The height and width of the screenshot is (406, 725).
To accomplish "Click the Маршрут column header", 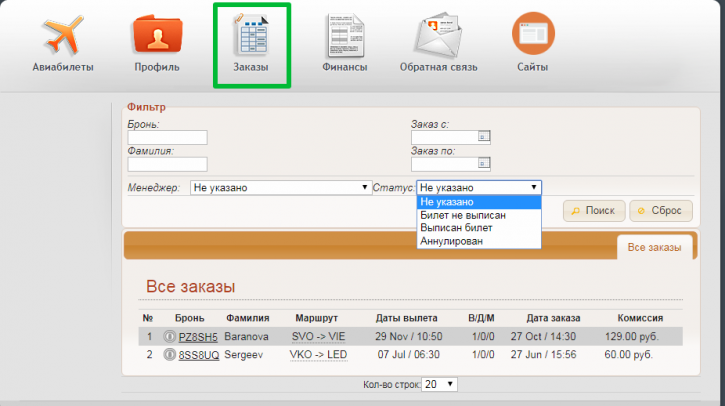I will (x=317, y=318).
